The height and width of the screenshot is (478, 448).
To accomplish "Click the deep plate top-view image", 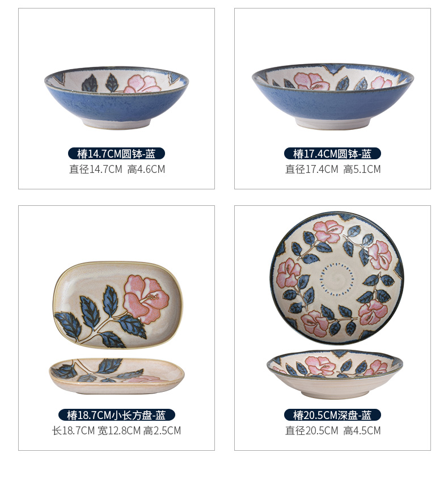I will tap(337, 278).
